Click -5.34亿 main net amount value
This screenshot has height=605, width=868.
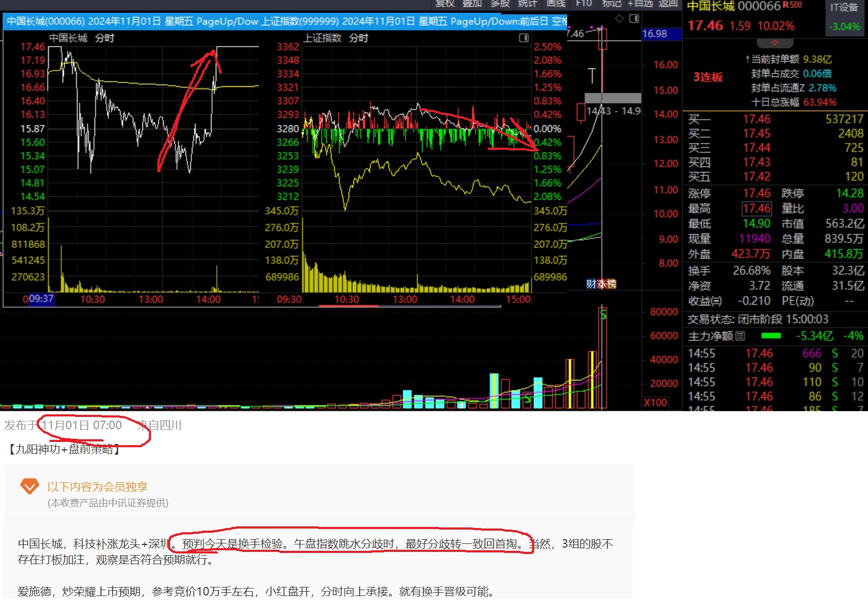pos(815,336)
